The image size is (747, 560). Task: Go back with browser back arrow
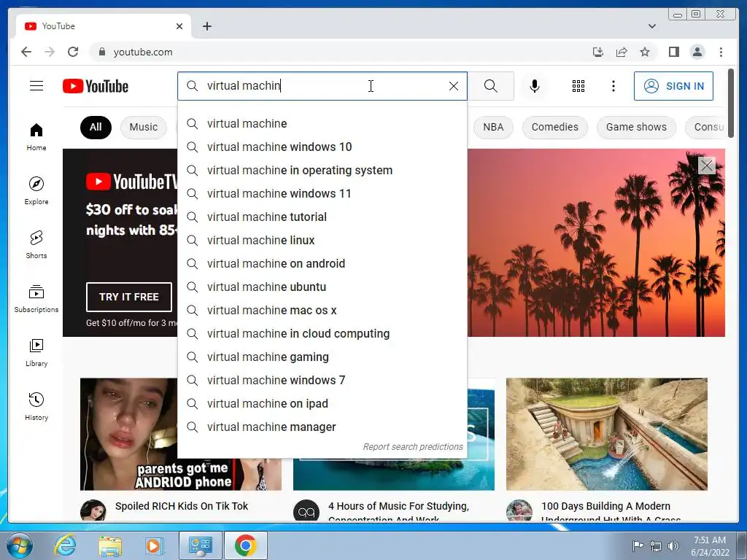(26, 52)
